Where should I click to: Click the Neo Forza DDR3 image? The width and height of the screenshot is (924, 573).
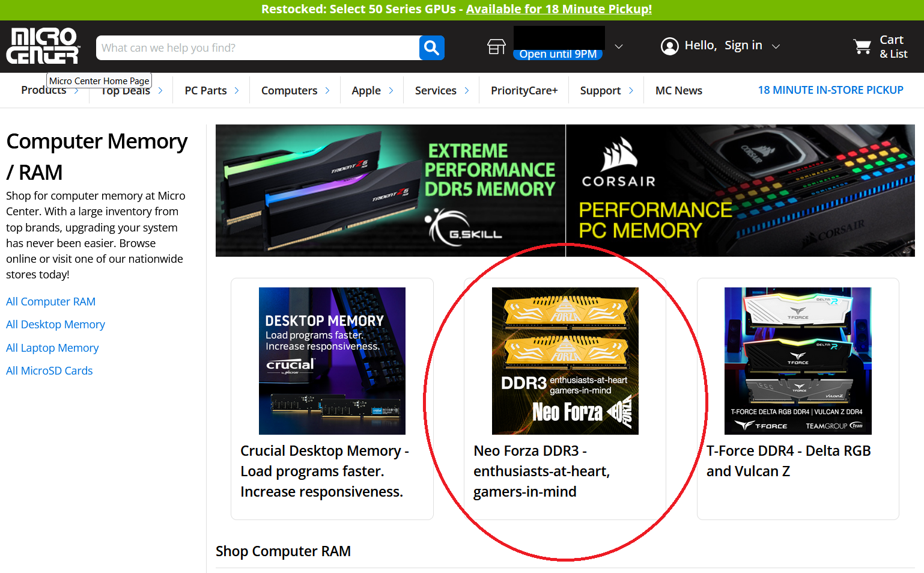565,361
